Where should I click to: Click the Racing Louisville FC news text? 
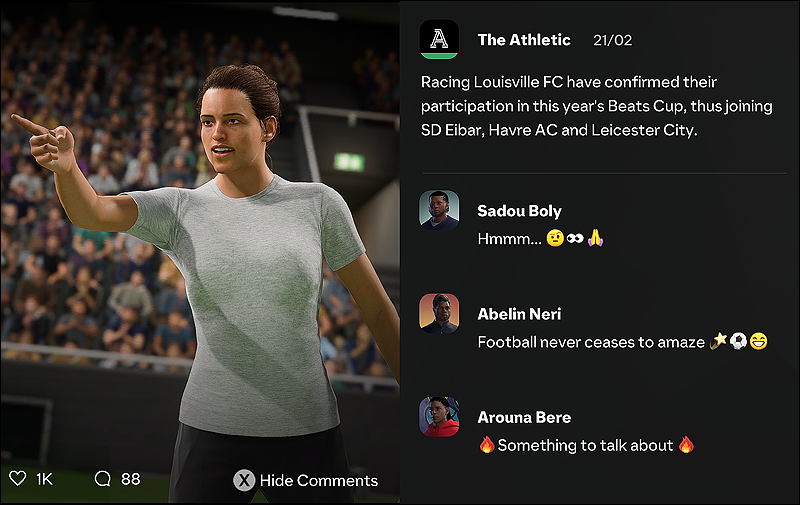click(x=596, y=106)
